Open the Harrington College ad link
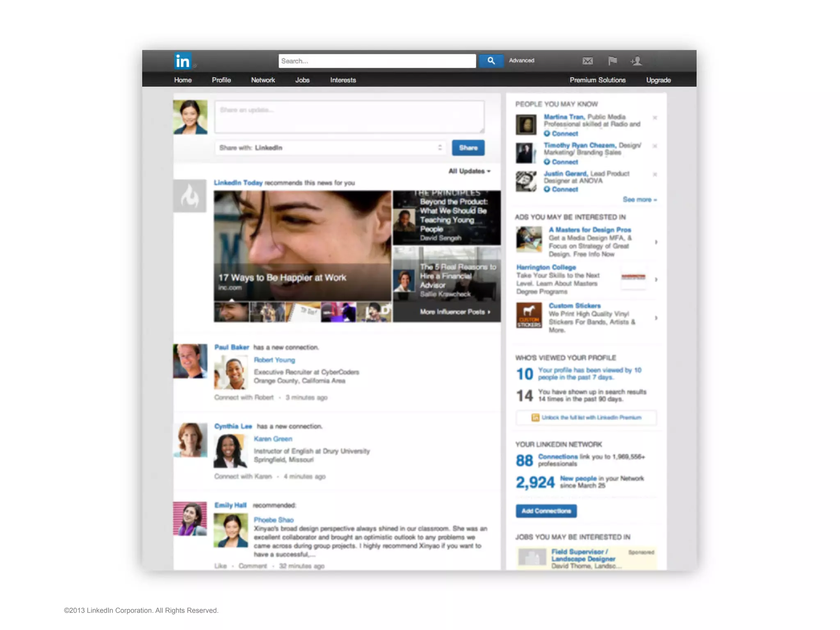Image resolution: width=840 pixels, height=630 pixels. coord(546,267)
